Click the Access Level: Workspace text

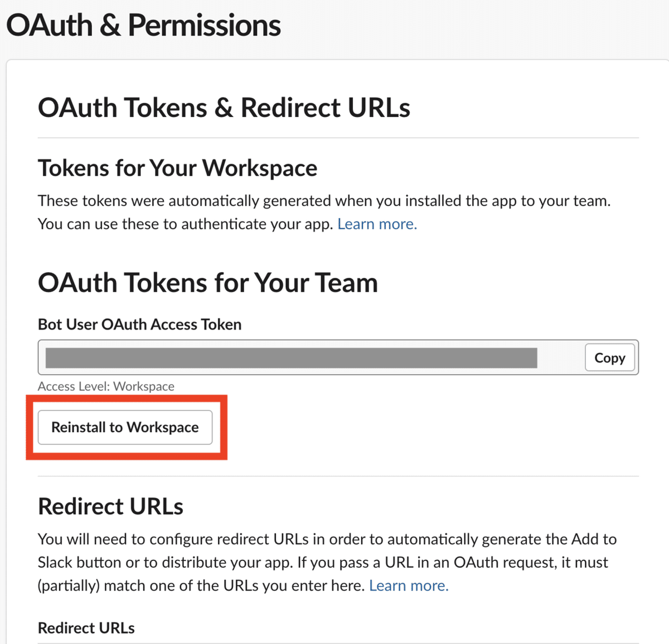click(x=106, y=386)
